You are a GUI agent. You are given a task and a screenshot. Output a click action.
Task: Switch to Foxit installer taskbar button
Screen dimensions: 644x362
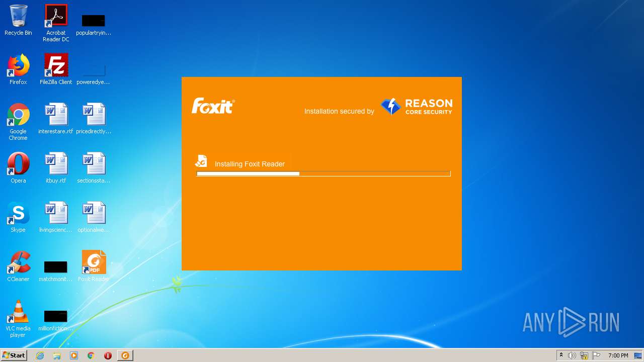[x=125, y=355]
